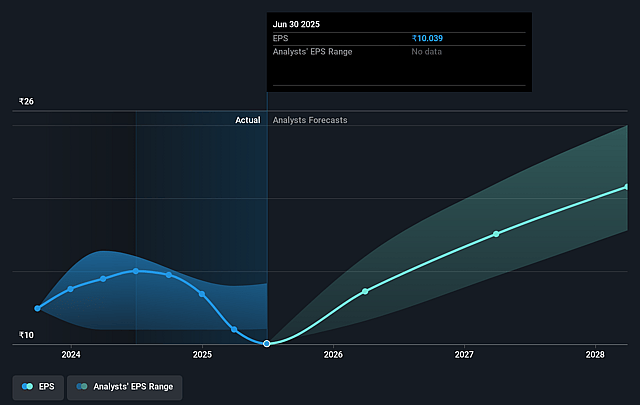Click the ₹10 y-axis label

pyautogui.click(x=27, y=336)
